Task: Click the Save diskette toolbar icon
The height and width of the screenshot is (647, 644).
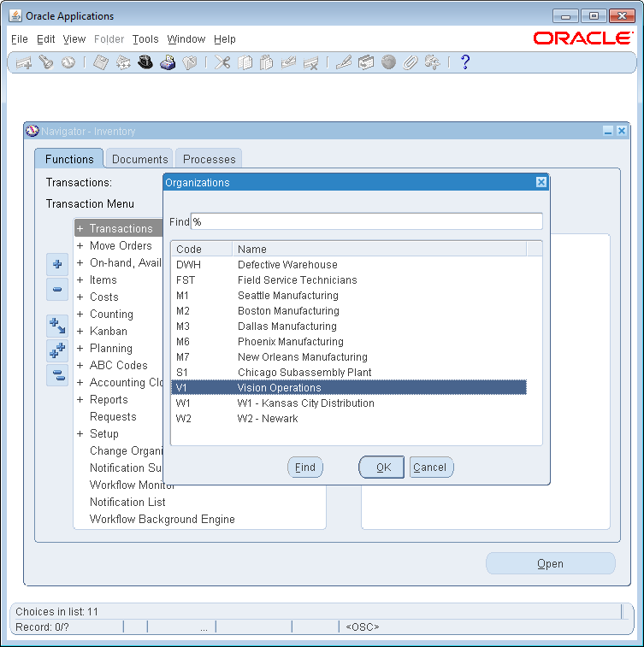Action: click(x=101, y=62)
